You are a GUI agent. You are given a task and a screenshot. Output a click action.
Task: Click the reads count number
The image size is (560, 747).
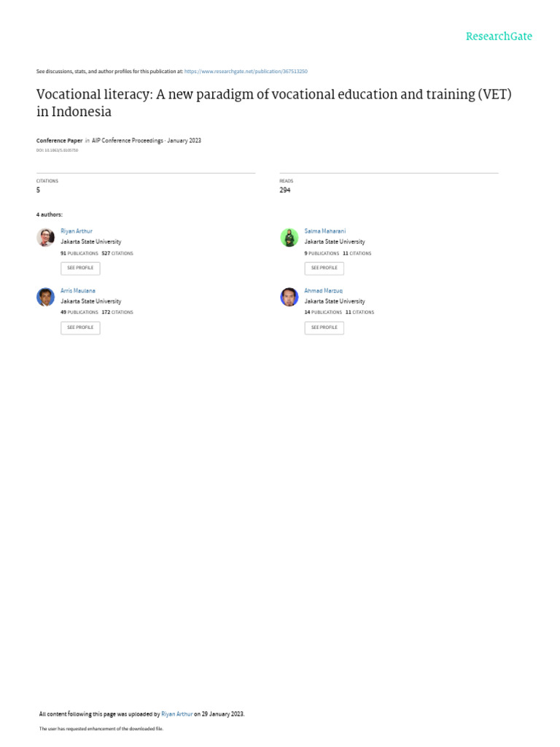284,190
